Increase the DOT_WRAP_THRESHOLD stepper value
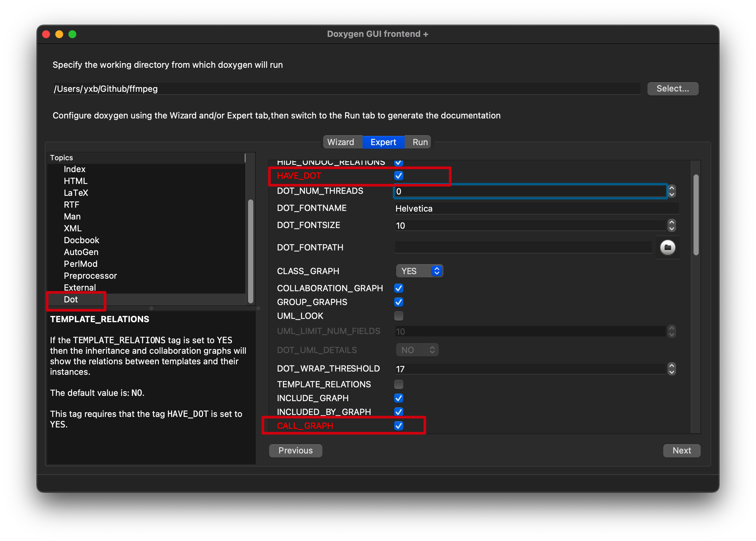This screenshot has width=756, height=541. click(x=672, y=366)
